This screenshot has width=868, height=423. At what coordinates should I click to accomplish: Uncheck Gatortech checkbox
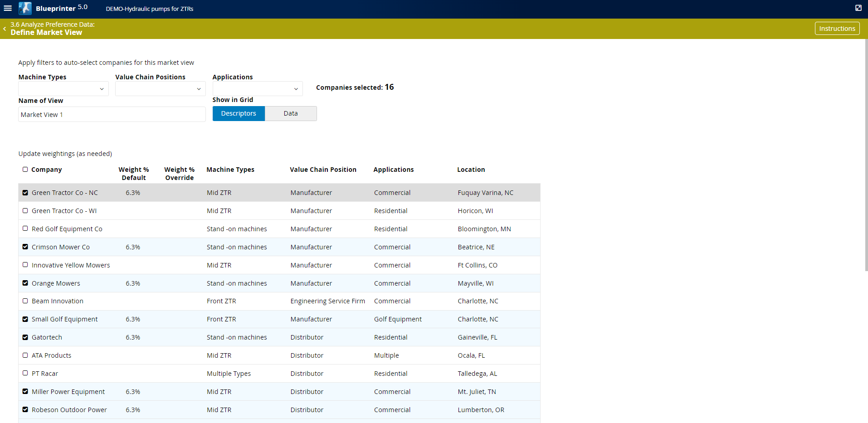coord(25,337)
